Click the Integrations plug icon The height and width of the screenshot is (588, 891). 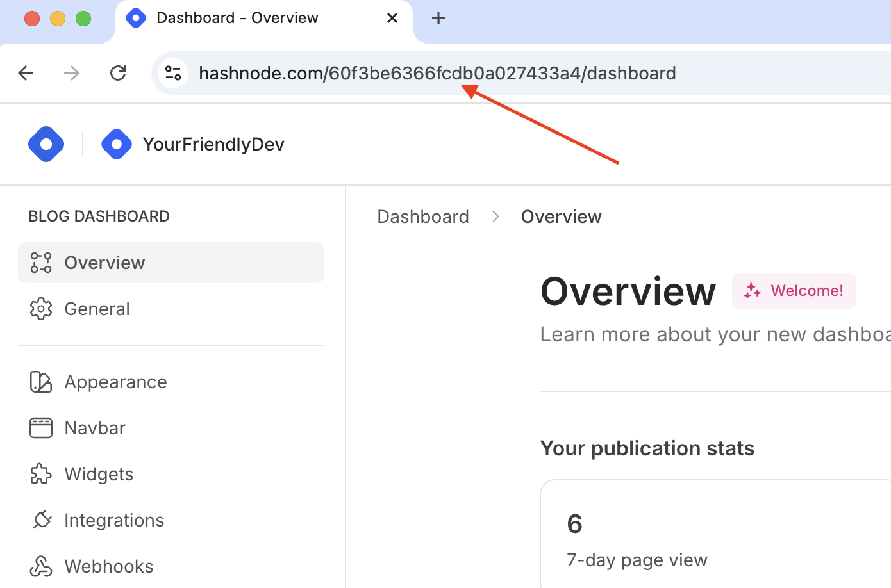coord(41,520)
